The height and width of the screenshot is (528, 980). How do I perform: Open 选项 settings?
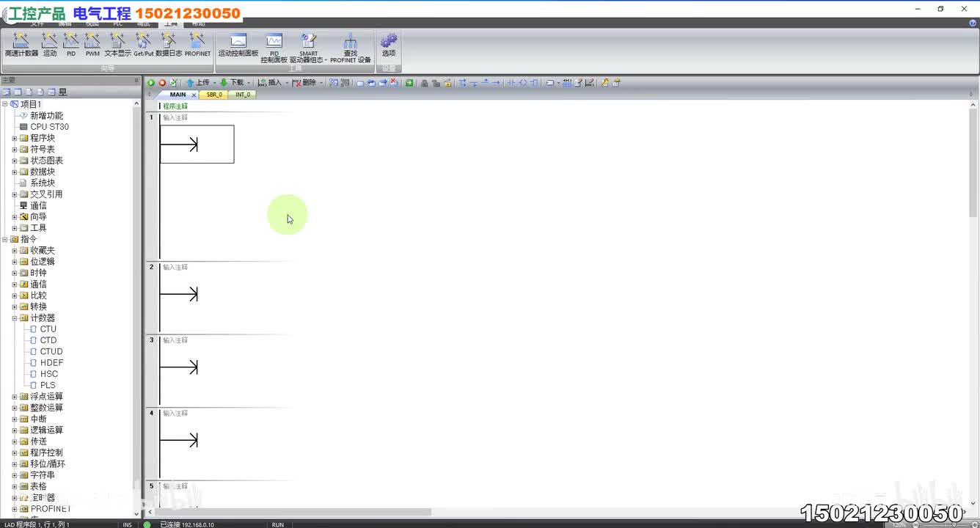click(x=389, y=45)
